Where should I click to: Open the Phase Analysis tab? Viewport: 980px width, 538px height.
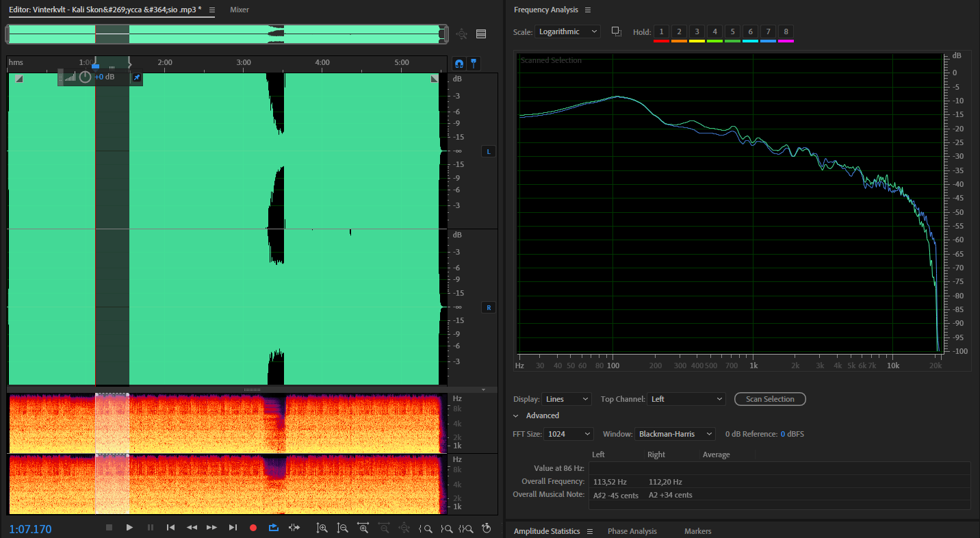(632, 531)
